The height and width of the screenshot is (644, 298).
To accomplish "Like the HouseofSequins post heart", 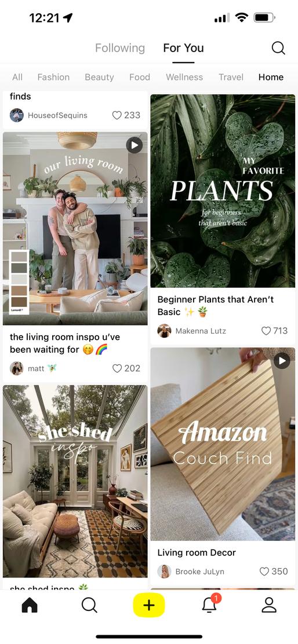I will click(x=117, y=115).
